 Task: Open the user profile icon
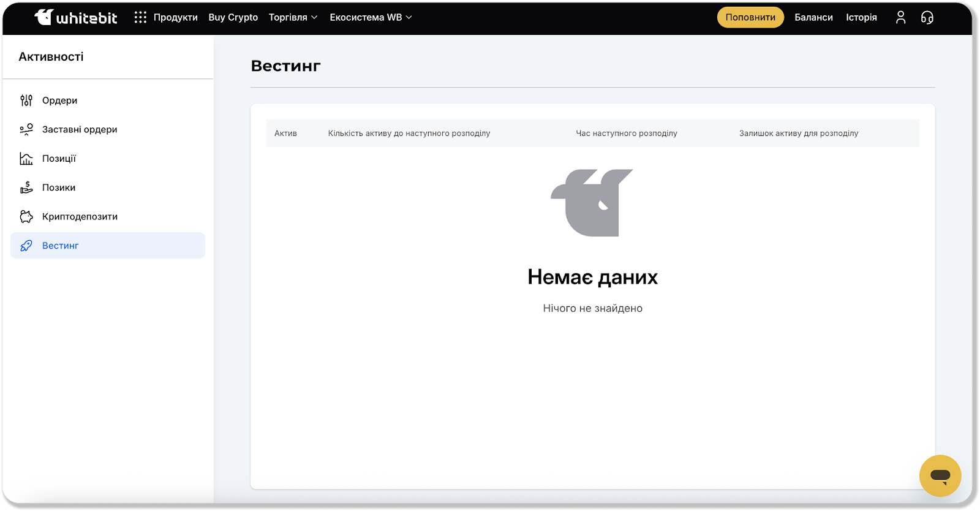pos(900,17)
